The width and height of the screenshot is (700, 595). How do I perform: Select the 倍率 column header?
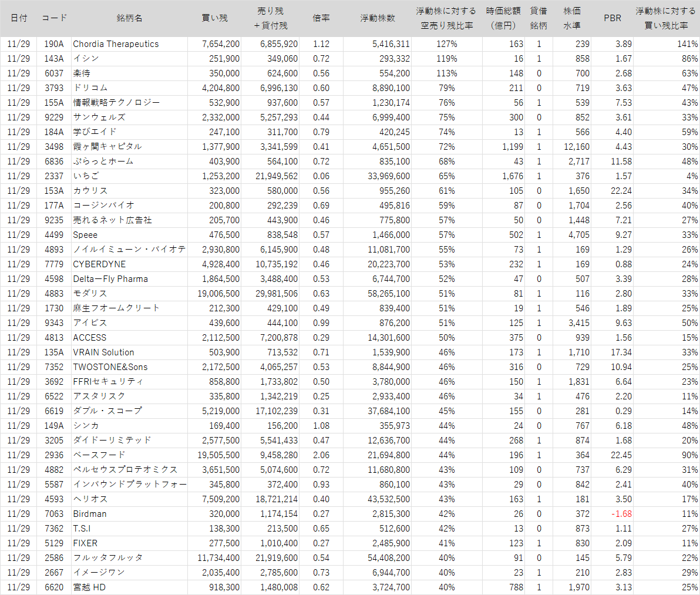pyautogui.click(x=321, y=18)
